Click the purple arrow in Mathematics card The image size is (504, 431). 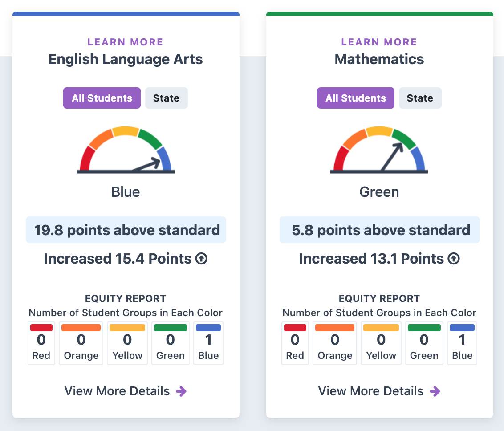tap(435, 391)
